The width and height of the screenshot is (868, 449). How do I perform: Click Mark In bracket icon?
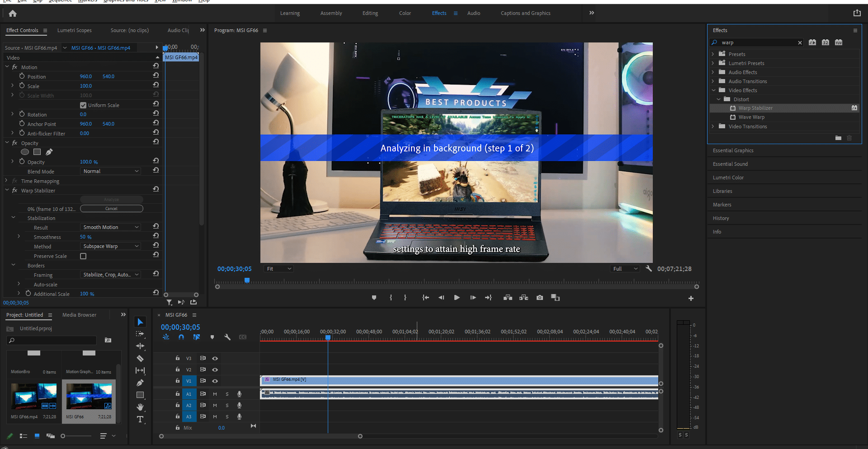pyautogui.click(x=391, y=298)
